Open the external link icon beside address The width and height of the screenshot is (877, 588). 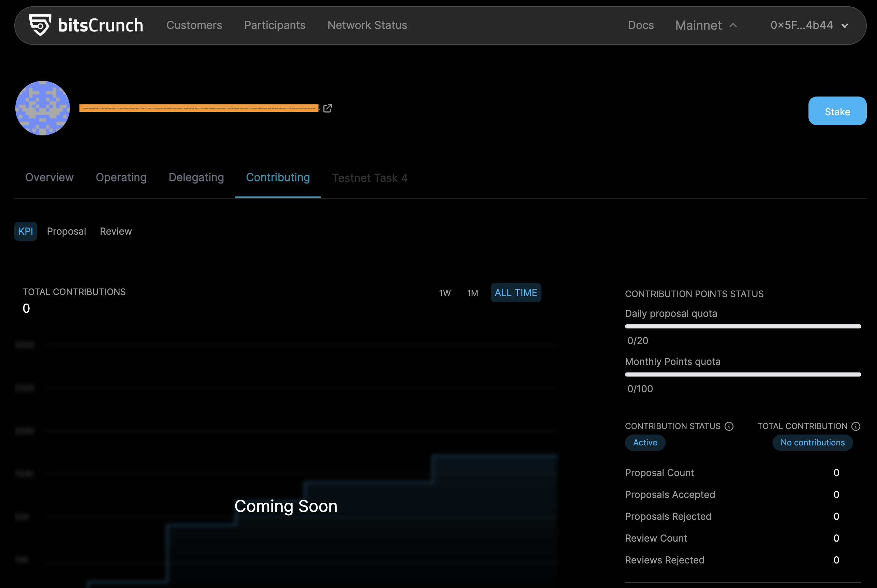pyautogui.click(x=328, y=108)
